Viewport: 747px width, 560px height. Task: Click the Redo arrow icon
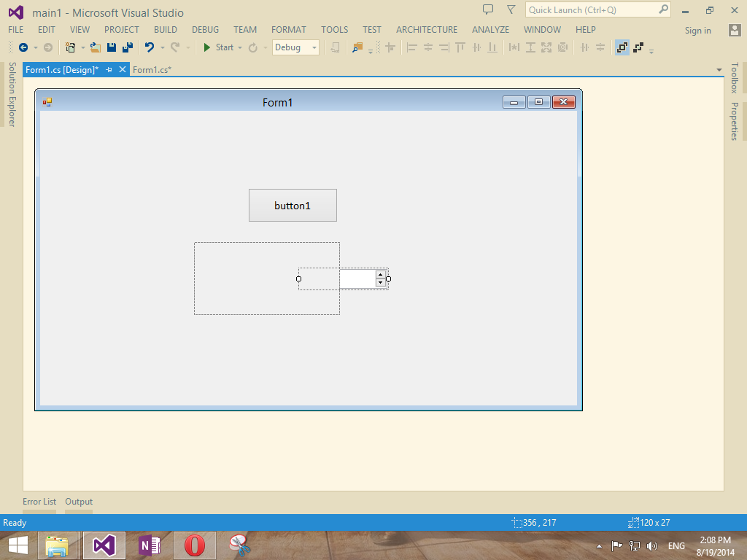[x=175, y=47]
